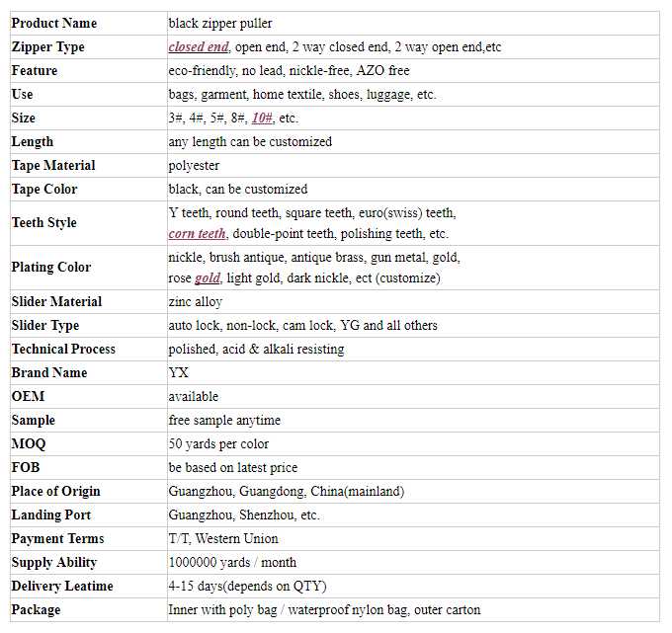This screenshot has width=672, height=633.
Task: Click the "Delivery Leatime" row label
Action: (x=62, y=587)
